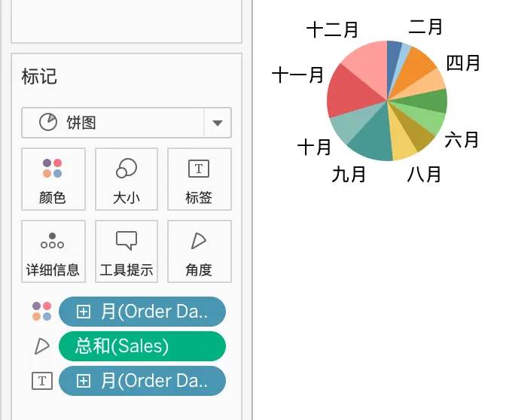Click the 角度 (Angle) marks card button
The height and width of the screenshot is (420, 506).
[199, 251]
